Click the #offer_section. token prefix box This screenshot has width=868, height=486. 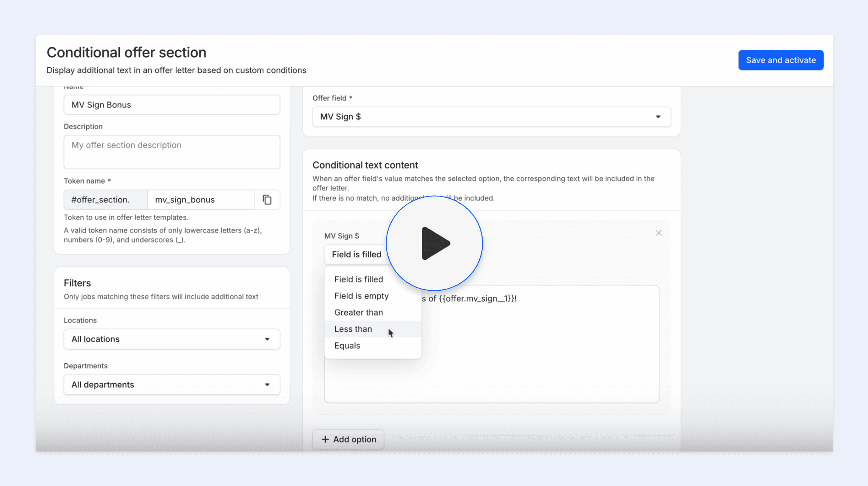click(105, 200)
